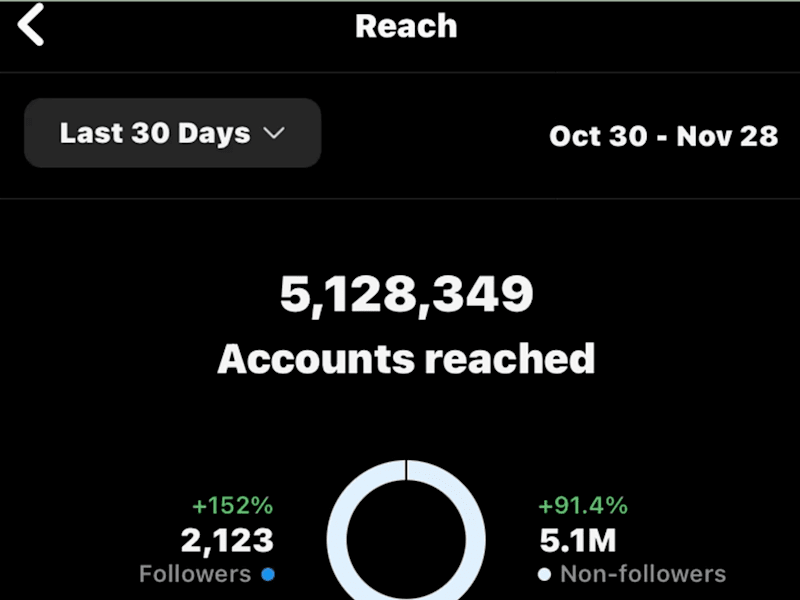Tap the +91.4% non-followers growth figure
The width and height of the screenshot is (800, 600).
(x=583, y=506)
